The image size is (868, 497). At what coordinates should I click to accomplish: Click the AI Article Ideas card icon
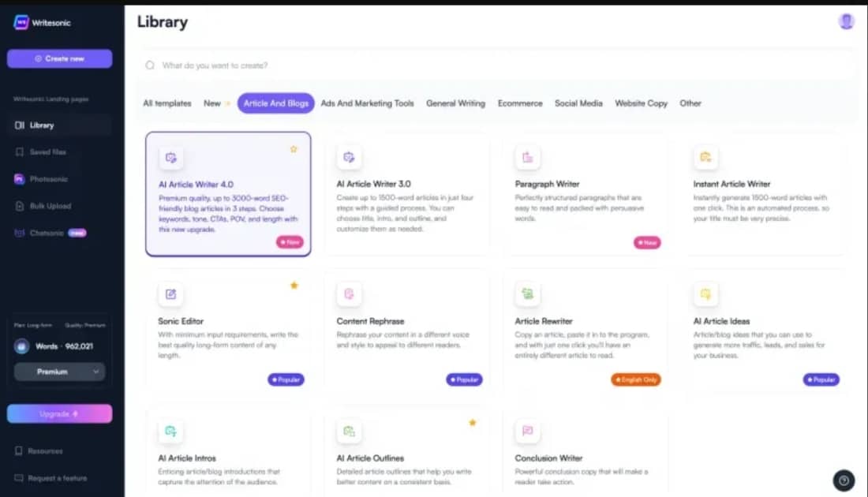[x=705, y=294]
